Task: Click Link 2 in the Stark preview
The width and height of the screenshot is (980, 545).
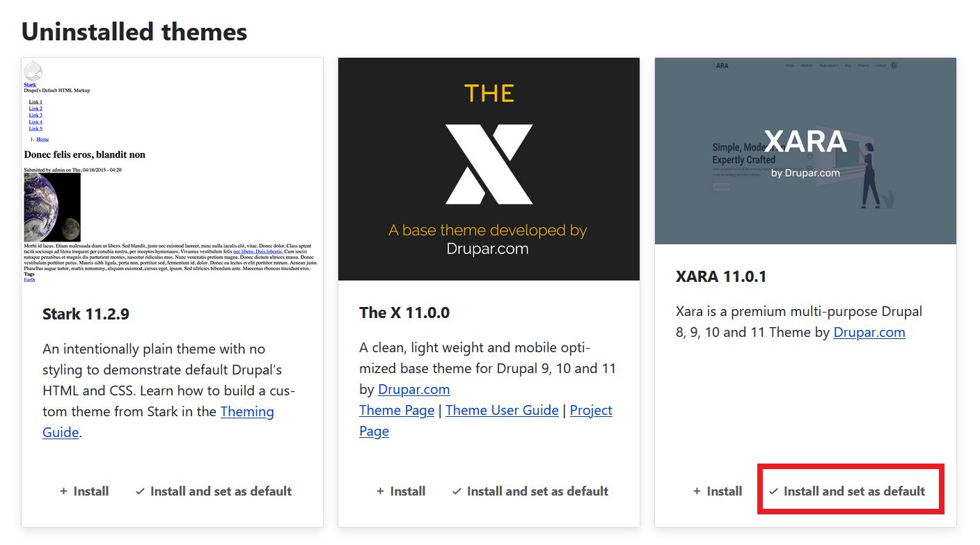Action: pos(35,108)
